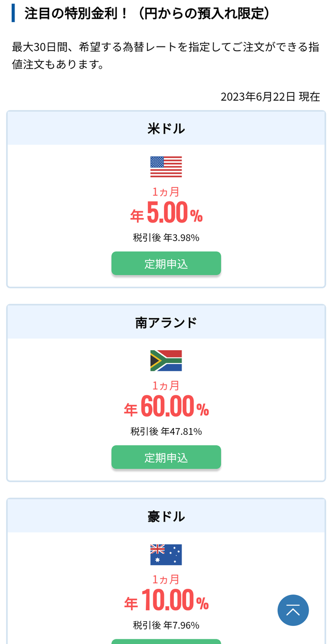This screenshot has height=644, width=331.
Task: Select the 南アランド card header
Action: pyautogui.click(x=166, y=322)
